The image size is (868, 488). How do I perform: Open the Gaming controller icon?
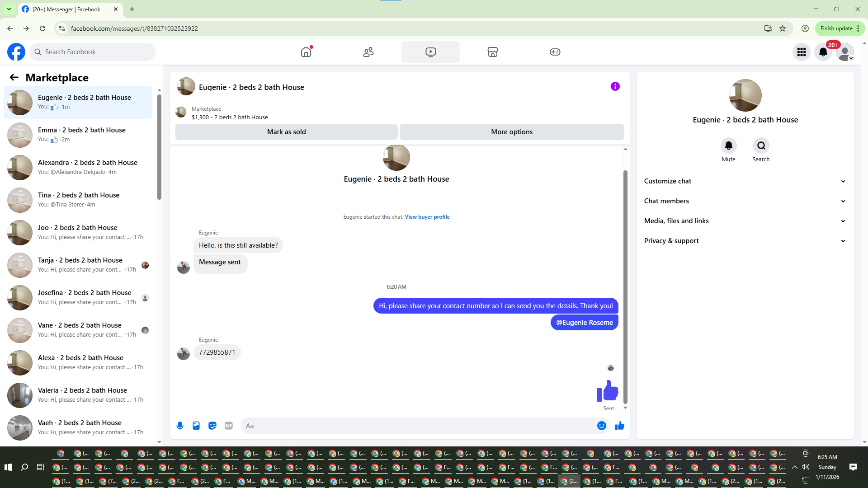(555, 52)
